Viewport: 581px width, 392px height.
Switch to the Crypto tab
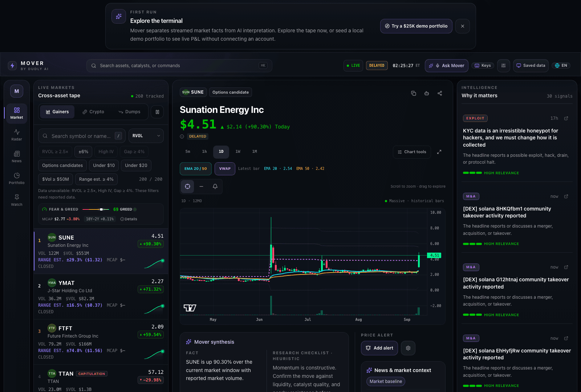[93, 112]
